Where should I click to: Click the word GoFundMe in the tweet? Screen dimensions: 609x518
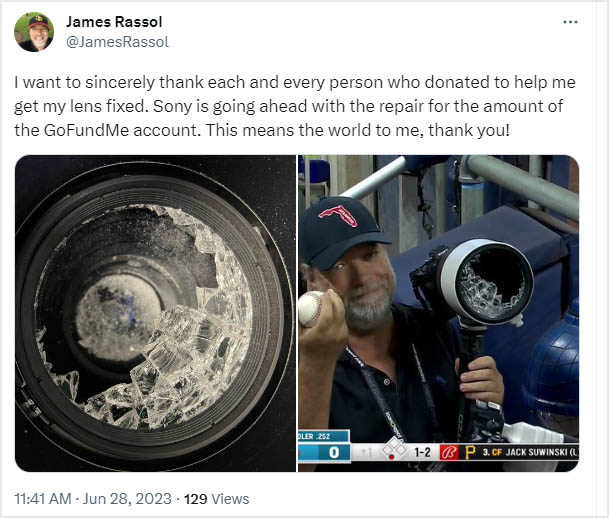(86, 130)
